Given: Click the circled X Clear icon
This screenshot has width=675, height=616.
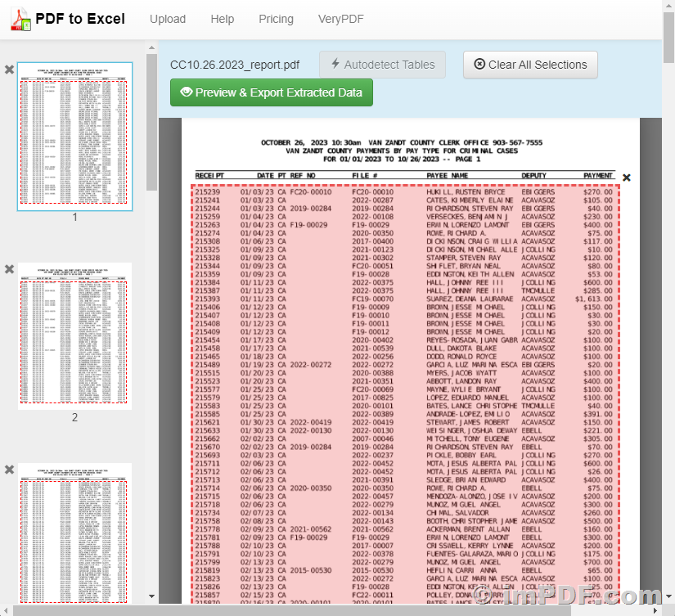Looking at the screenshot, I should click(479, 64).
